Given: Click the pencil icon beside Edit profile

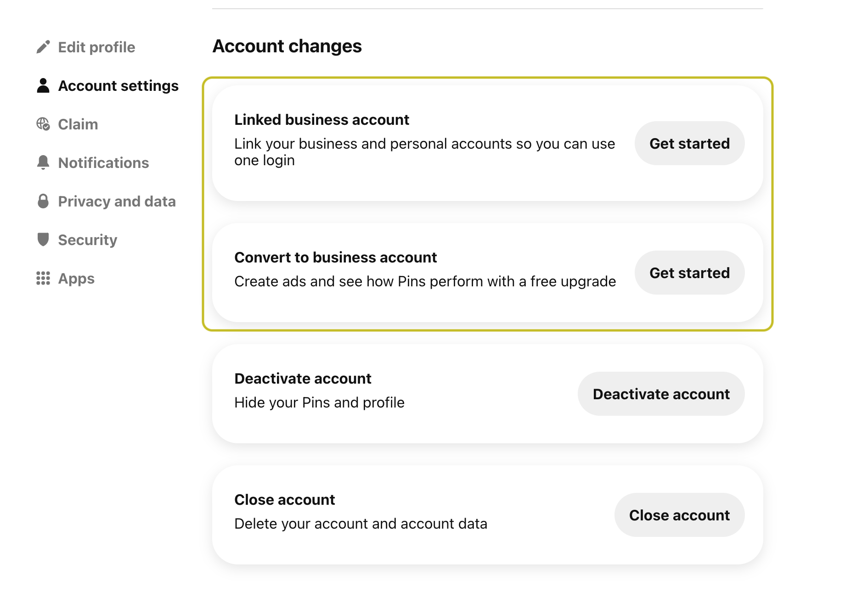Looking at the screenshot, I should coord(43,47).
